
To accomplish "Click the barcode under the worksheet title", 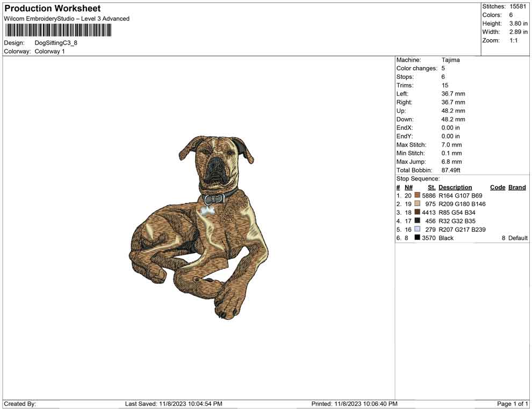I will point(58,31).
